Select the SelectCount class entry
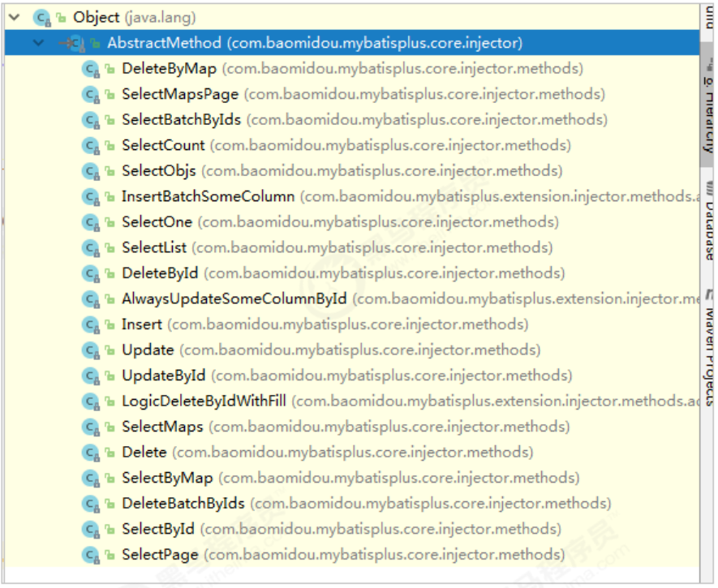Image resolution: width=718 pixels, height=588 pixels. point(163,146)
